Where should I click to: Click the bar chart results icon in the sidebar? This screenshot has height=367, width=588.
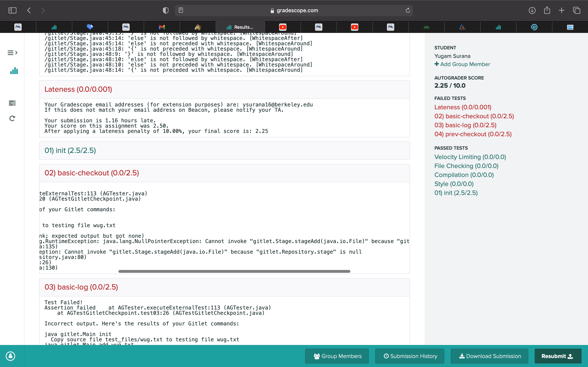point(14,71)
